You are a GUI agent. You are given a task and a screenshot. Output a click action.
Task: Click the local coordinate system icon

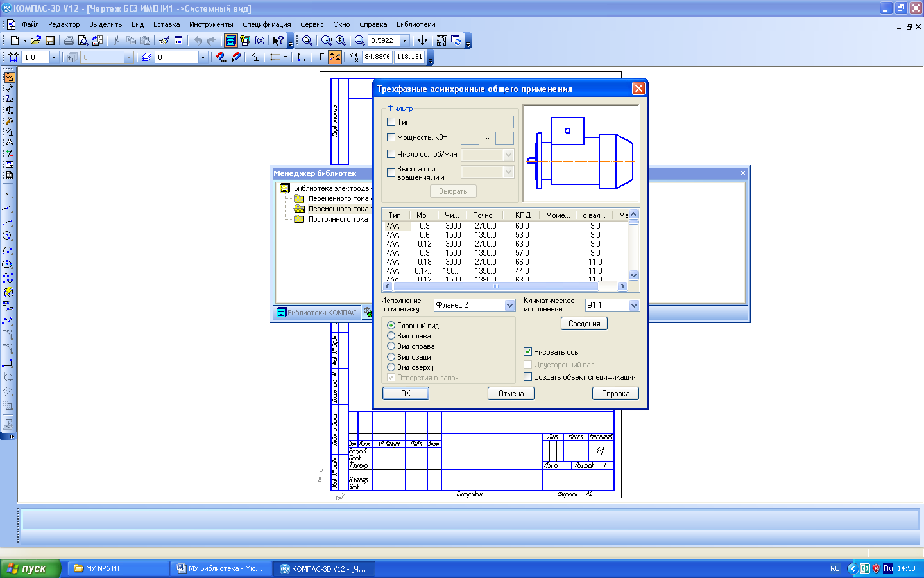tap(301, 57)
